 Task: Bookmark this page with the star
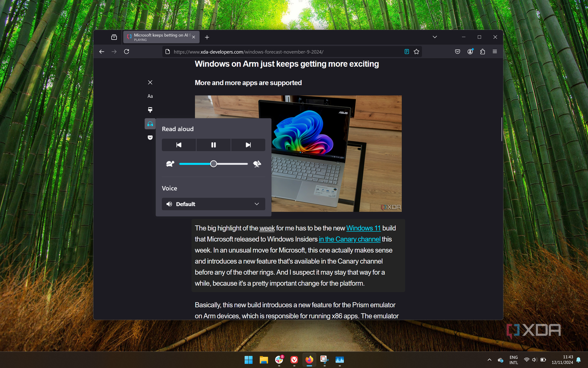416,51
